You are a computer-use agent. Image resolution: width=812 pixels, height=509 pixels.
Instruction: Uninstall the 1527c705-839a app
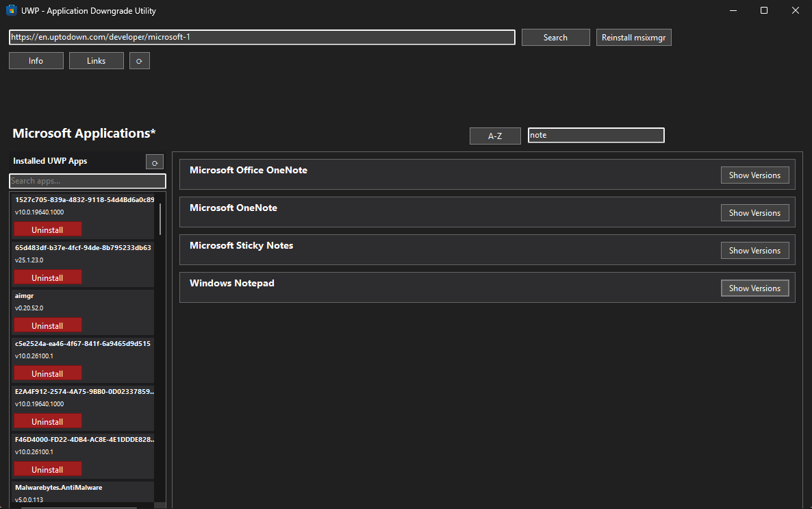tap(48, 229)
